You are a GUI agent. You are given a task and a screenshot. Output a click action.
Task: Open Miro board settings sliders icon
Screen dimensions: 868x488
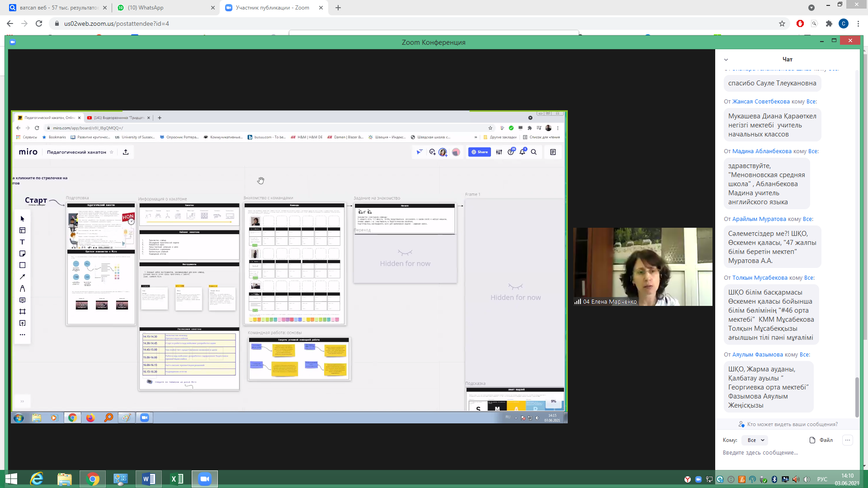click(x=499, y=152)
